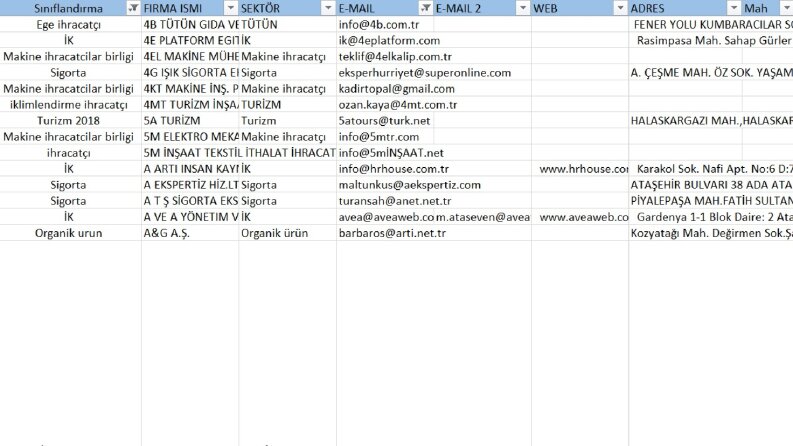Select the cell 'A T Ş SİGORTA EKS'

190,201
